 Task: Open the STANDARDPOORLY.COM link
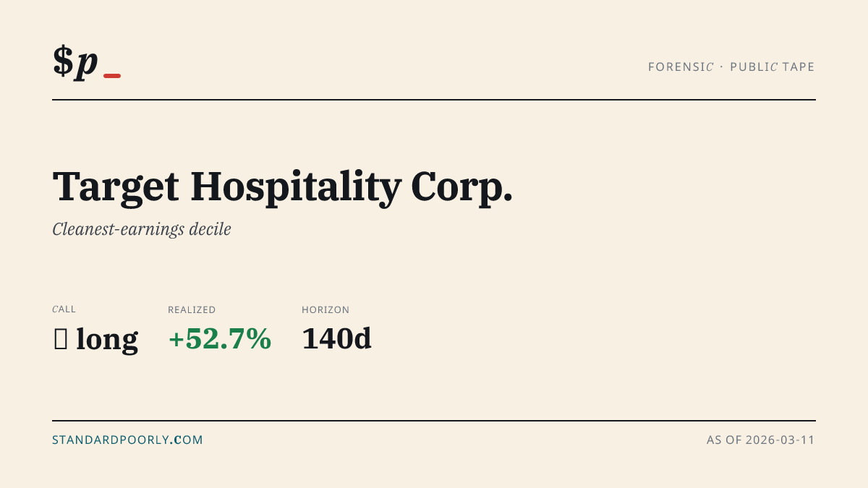tap(127, 440)
